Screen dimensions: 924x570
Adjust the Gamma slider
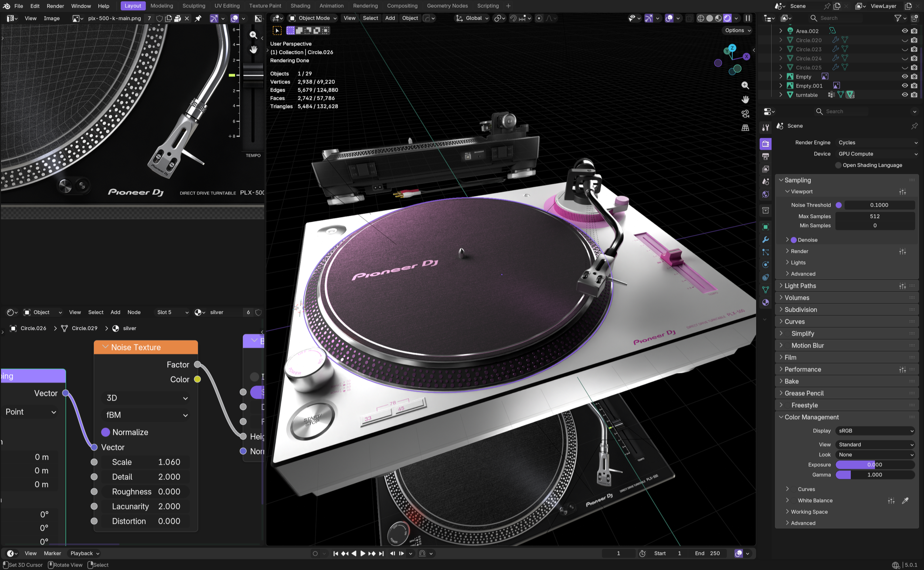tap(874, 475)
